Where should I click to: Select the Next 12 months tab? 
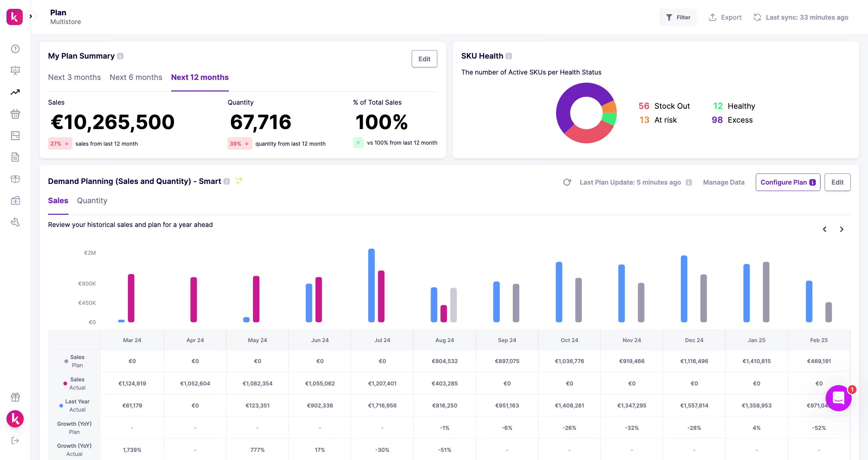click(200, 77)
